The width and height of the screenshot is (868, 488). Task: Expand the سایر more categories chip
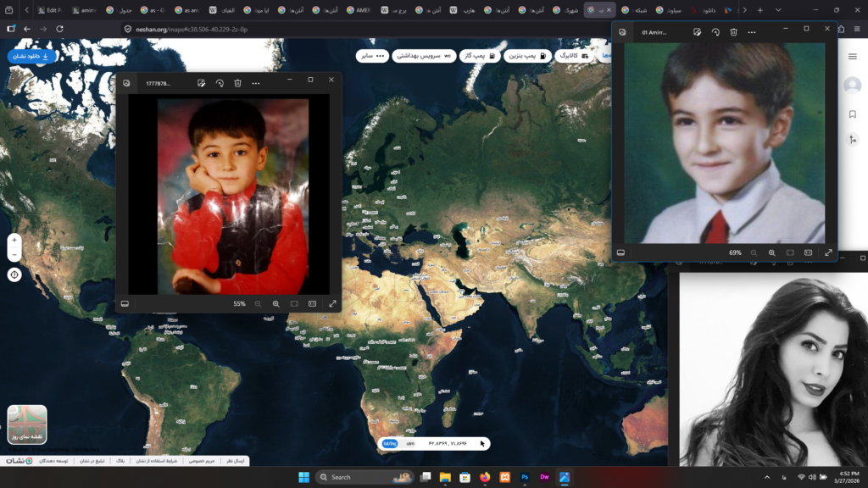[373, 56]
